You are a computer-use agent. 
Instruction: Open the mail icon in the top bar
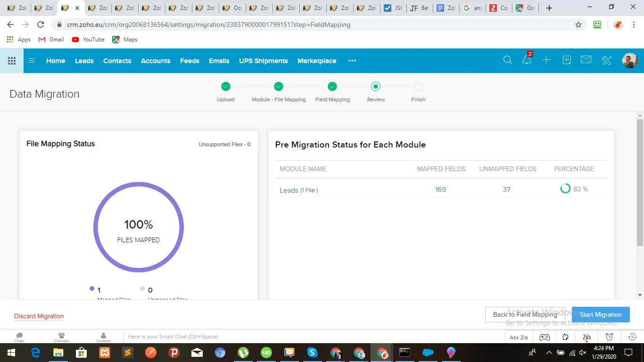[x=586, y=60]
